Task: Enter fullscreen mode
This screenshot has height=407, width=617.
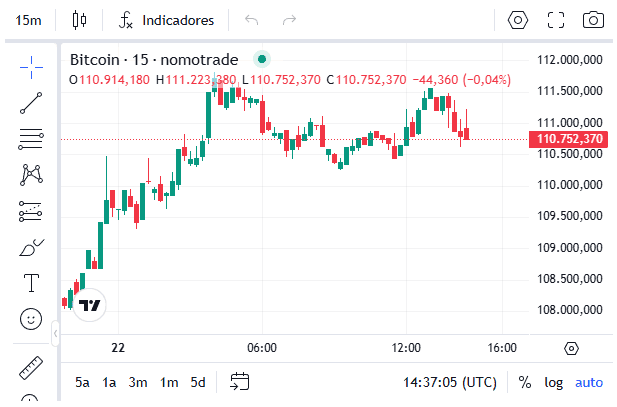Action: coord(556,20)
